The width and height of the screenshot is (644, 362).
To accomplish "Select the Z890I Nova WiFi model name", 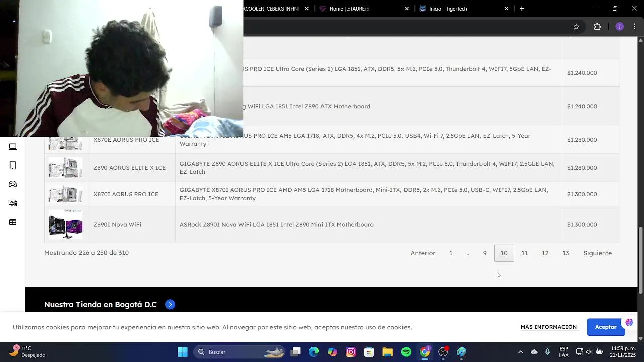I will point(117,225).
